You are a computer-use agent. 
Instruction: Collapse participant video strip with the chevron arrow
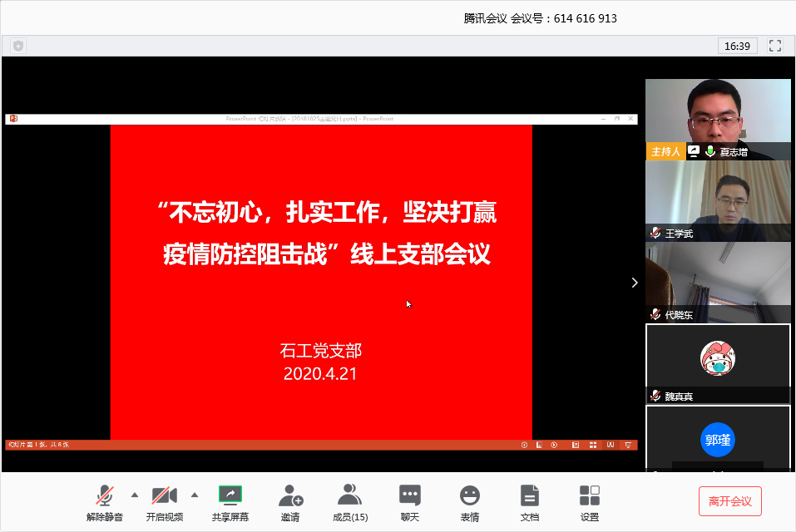635,283
